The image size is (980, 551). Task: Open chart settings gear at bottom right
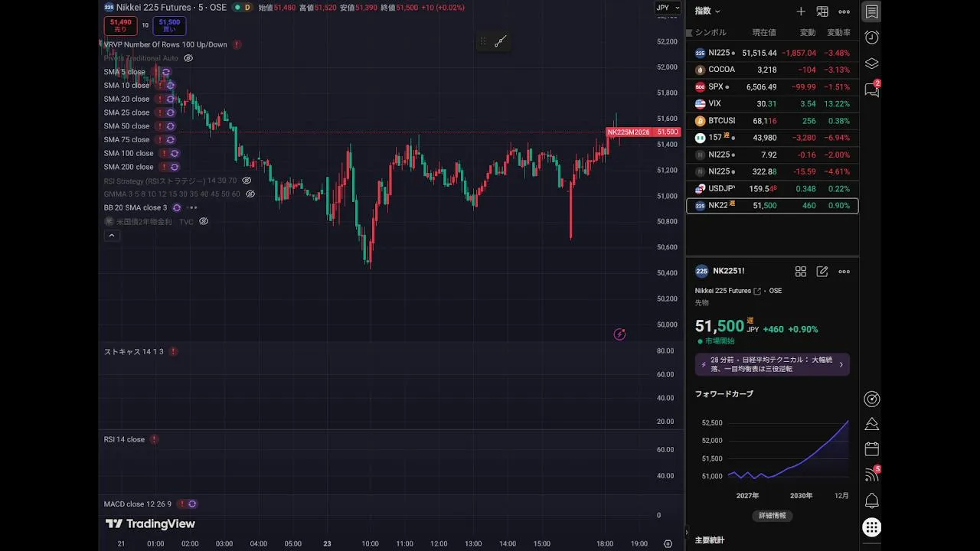(668, 544)
